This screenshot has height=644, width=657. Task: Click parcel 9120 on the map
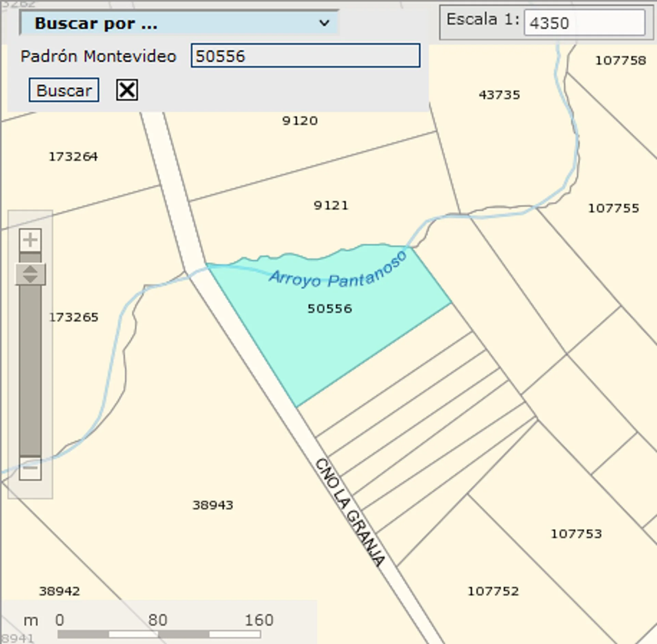coord(300,121)
